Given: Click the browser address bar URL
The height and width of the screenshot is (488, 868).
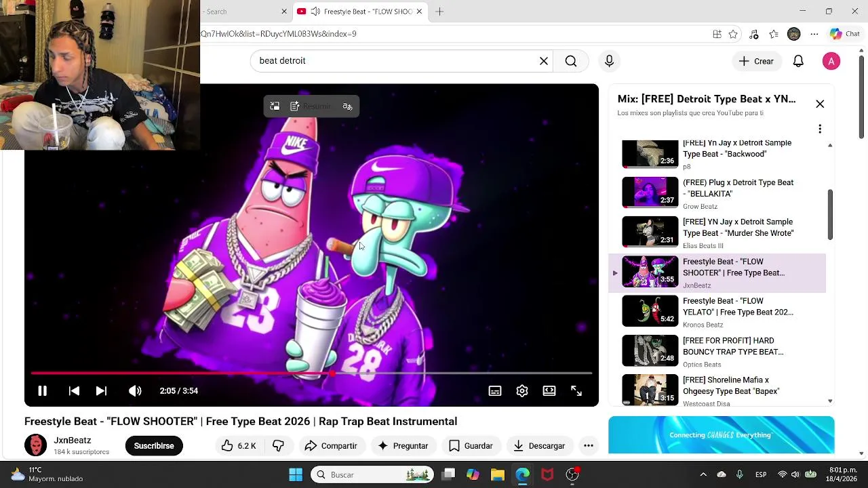Looking at the screenshot, I should click(279, 34).
